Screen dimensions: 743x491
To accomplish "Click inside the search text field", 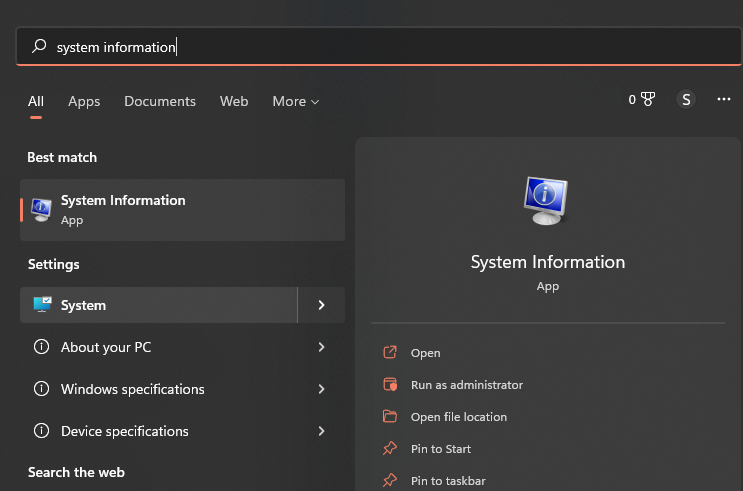I will click(x=400, y=47).
